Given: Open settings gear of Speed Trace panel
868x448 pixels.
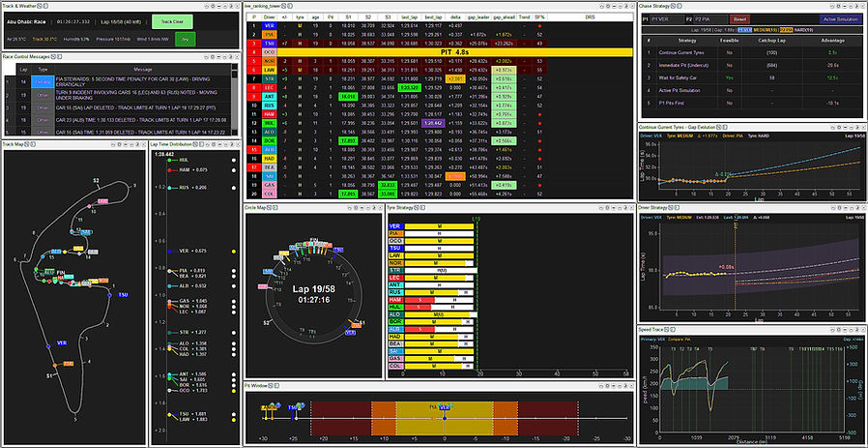Looking at the screenshot, I should pyautogui.click(x=838, y=329).
